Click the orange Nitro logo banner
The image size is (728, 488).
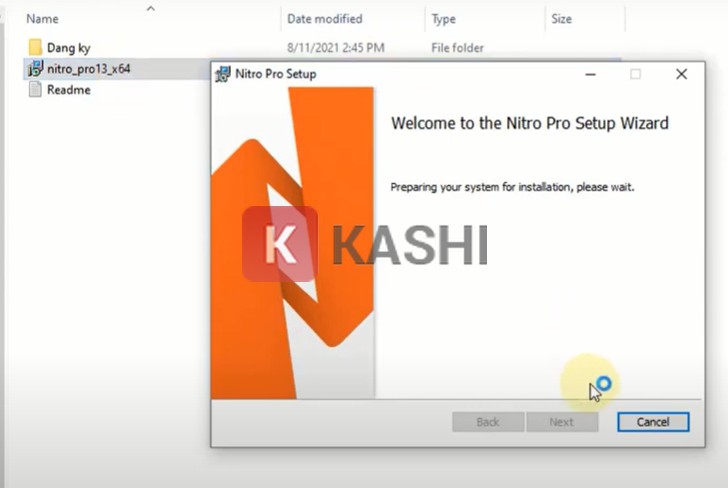(x=292, y=242)
